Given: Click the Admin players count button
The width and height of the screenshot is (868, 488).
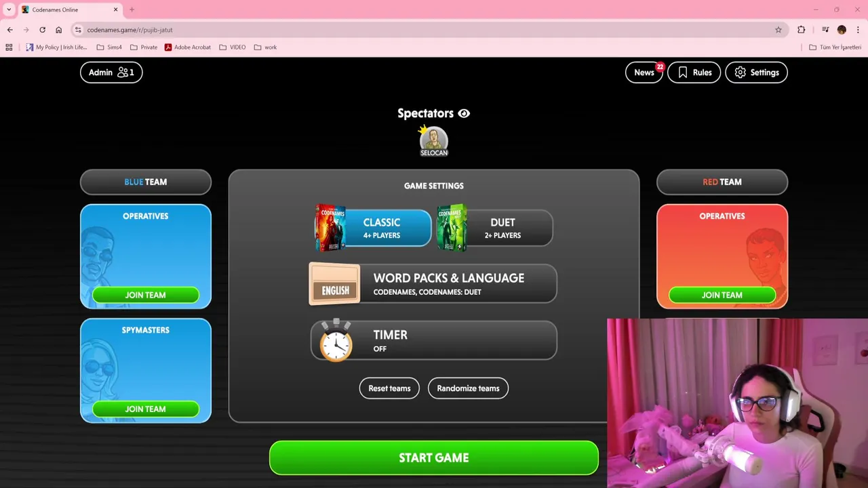Looking at the screenshot, I should click(111, 73).
